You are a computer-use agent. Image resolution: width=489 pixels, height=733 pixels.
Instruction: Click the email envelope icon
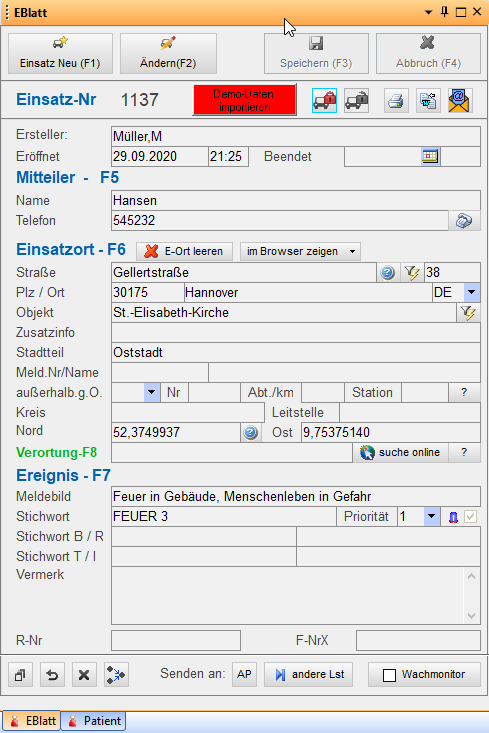click(459, 101)
